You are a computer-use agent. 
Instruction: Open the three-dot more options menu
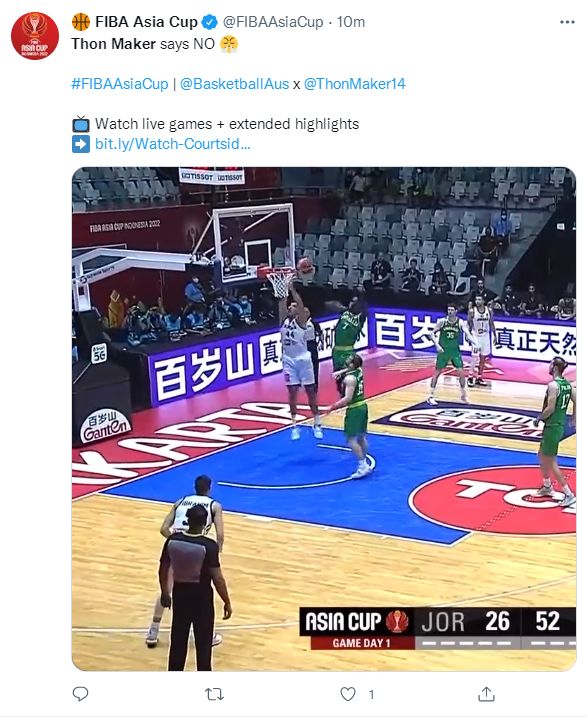[x=567, y=22]
